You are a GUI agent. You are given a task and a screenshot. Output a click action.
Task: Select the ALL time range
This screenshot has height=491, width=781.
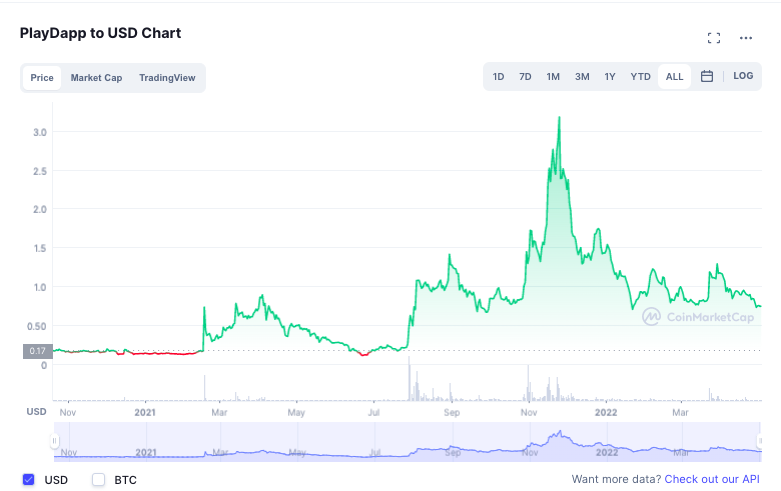[674, 77]
